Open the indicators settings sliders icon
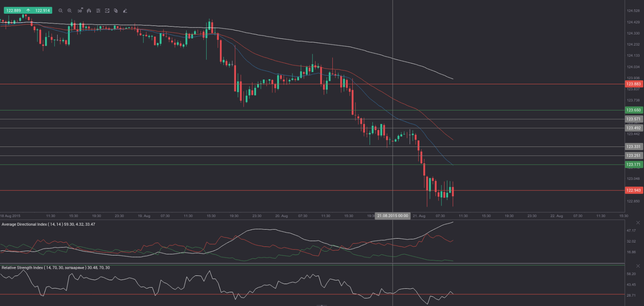The width and height of the screenshot is (644, 306). [x=98, y=11]
